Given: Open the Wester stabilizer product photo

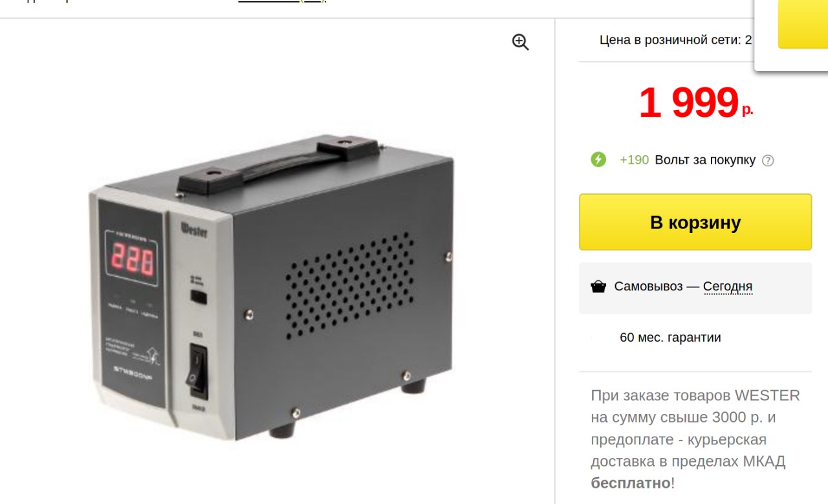Looking at the screenshot, I should [x=270, y=287].
